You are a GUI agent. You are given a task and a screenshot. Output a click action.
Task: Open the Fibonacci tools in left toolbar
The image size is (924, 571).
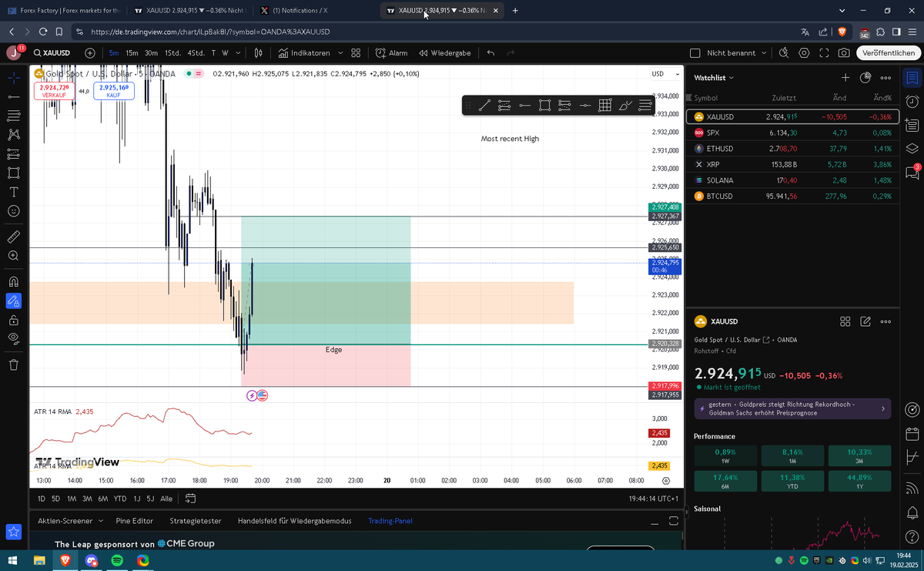[x=13, y=116]
